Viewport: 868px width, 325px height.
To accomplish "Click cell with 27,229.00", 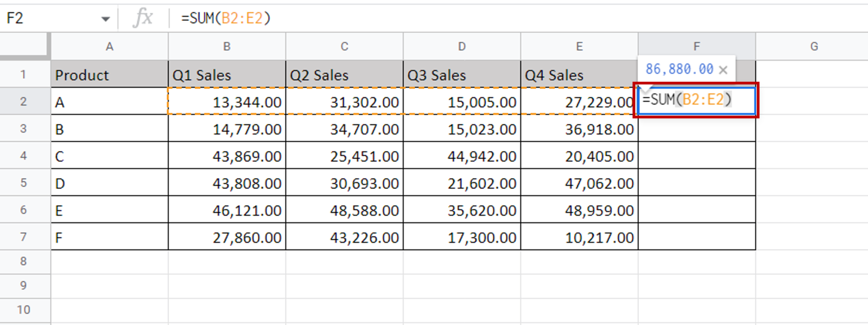I will (x=579, y=101).
